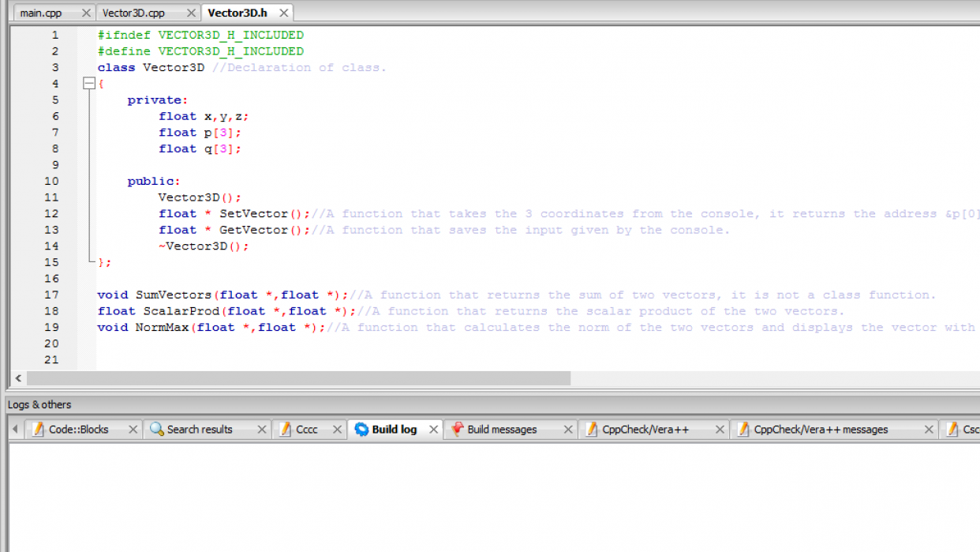Click the '~Vector3D();' destructor line
Viewport: 980px width, 552px height.
[x=204, y=246]
